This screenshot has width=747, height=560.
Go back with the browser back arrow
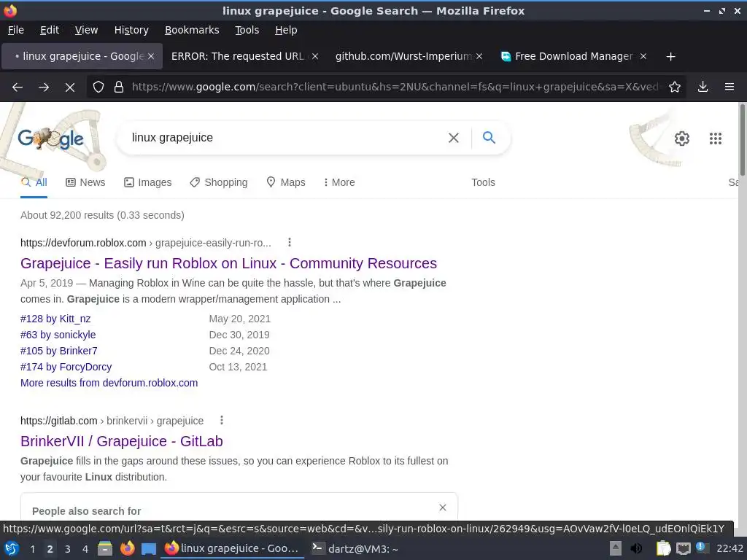(18, 87)
